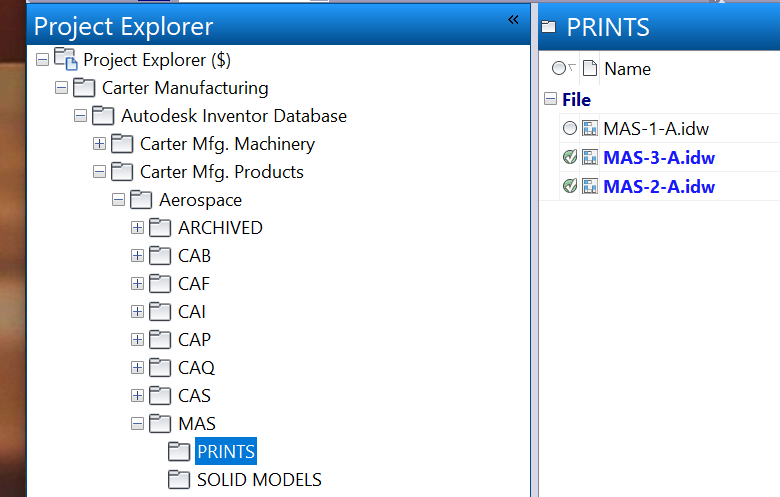The width and height of the screenshot is (780, 497).
Task: Expand the CAF folder
Action: [x=137, y=284]
